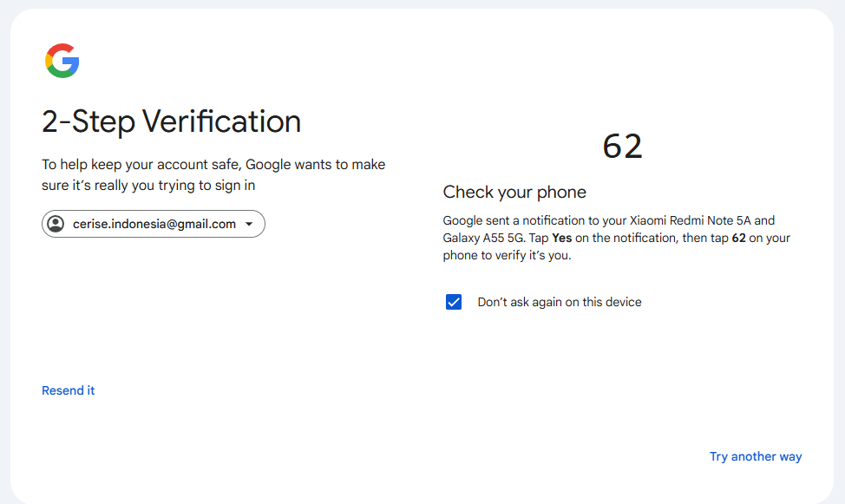Open the cerise.indonesia@gmail.com account switcher
The image size is (845, 504).
click(x=153, y=224)
